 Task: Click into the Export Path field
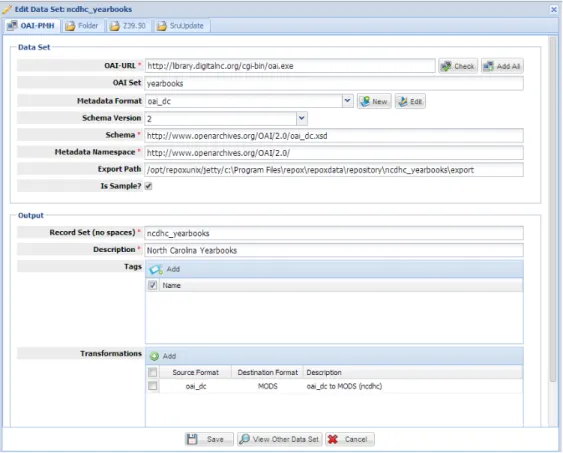tap(334, 170)
